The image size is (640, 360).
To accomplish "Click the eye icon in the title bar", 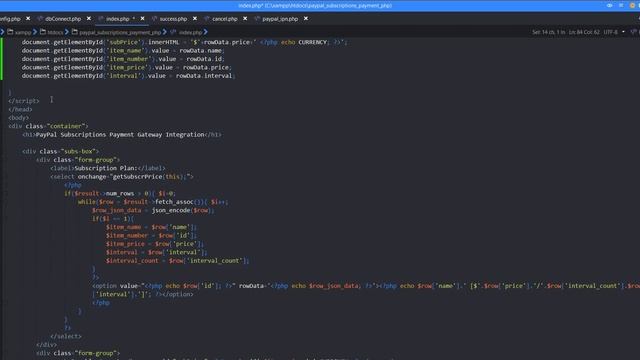I will click(x=609, y=5).
